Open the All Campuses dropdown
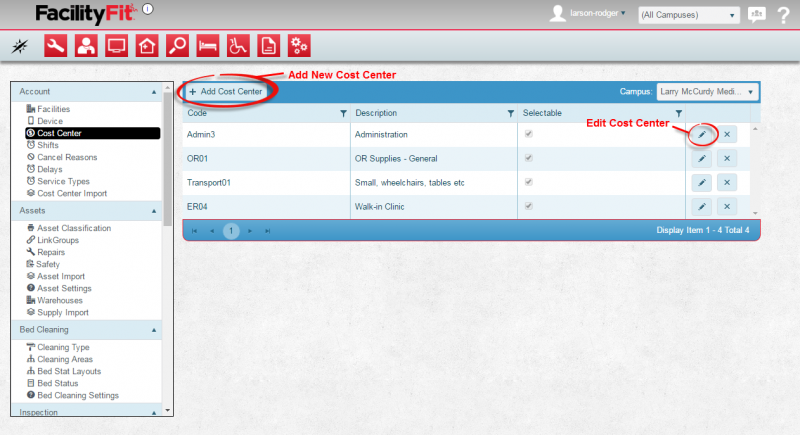This screenshot has width=800, height=435. [688, 15]
